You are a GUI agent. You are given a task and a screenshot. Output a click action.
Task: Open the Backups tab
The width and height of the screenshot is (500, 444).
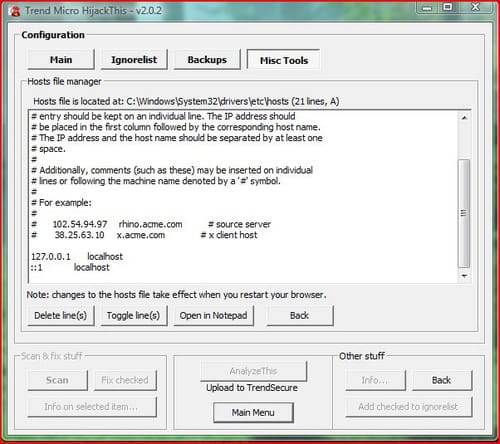[x=207, y=60]
